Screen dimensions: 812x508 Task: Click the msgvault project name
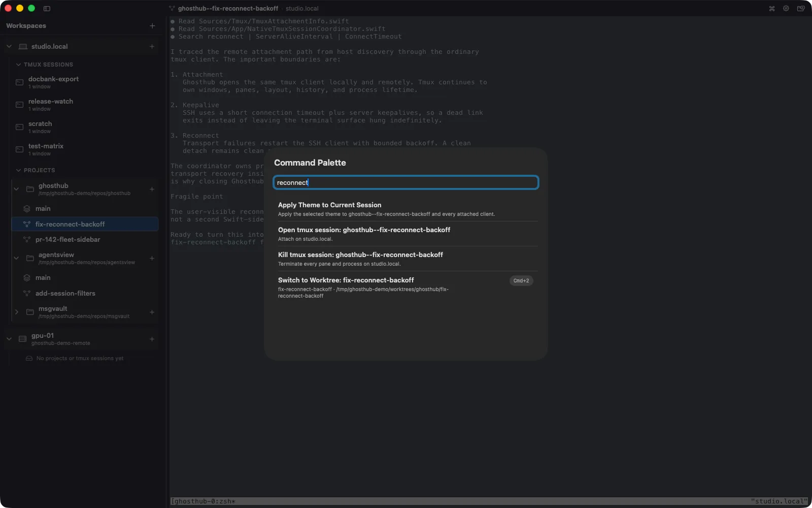[x=53, y=308]
